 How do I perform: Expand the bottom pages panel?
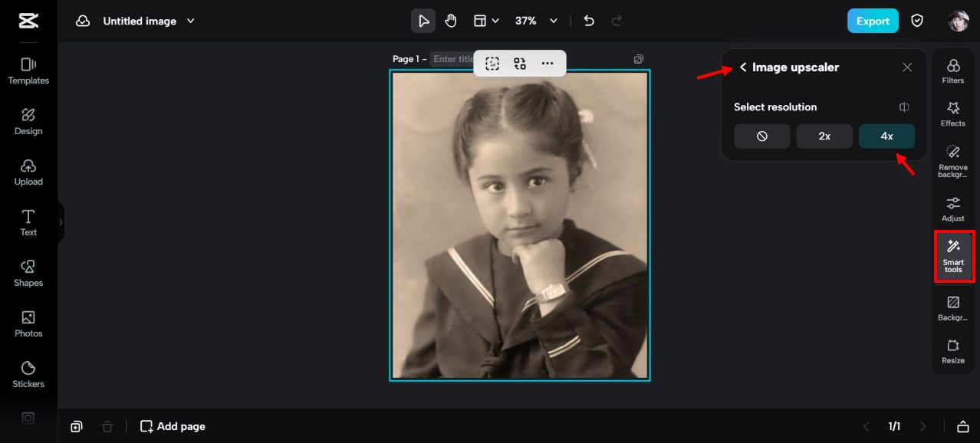tap(963, 426)
